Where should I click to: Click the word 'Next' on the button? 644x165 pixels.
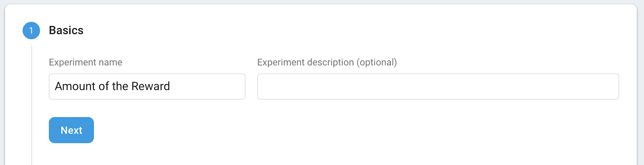click(x=71, y=130)
